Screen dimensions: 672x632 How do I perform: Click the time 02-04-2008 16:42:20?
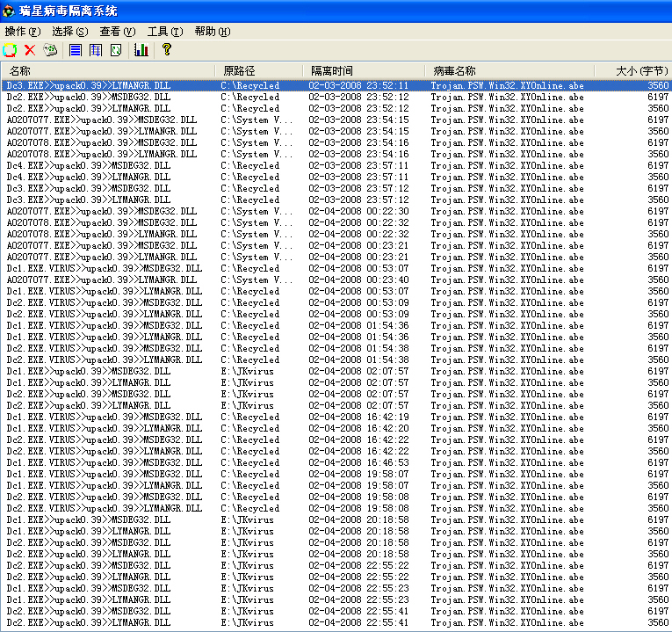click(x=358, y=428)
